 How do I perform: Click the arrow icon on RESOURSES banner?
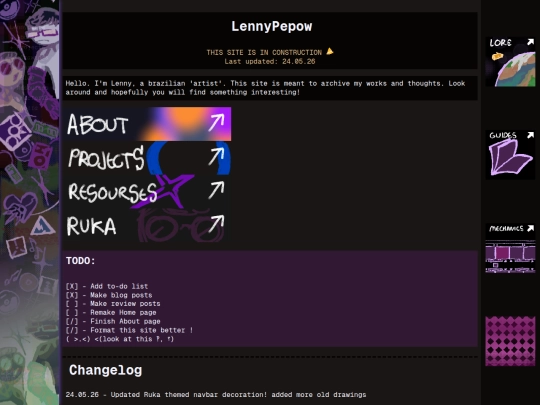pyautogui.click(x=216, y=190)
